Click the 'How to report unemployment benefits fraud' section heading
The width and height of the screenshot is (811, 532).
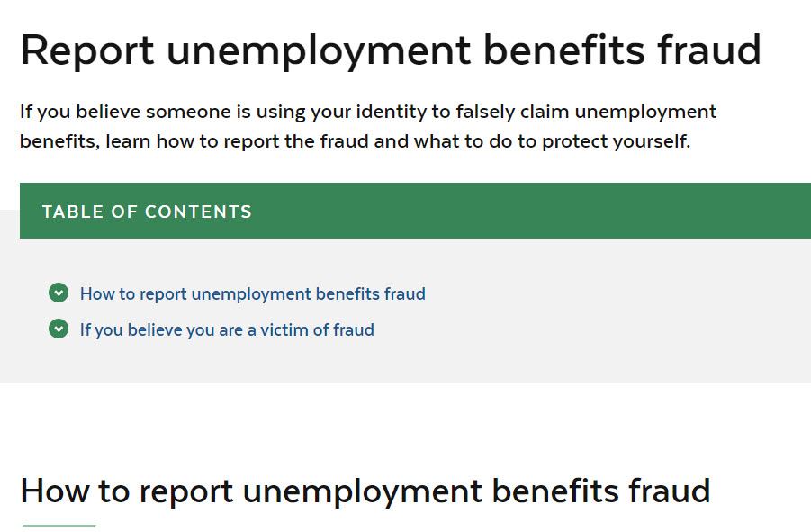[365, 491]
